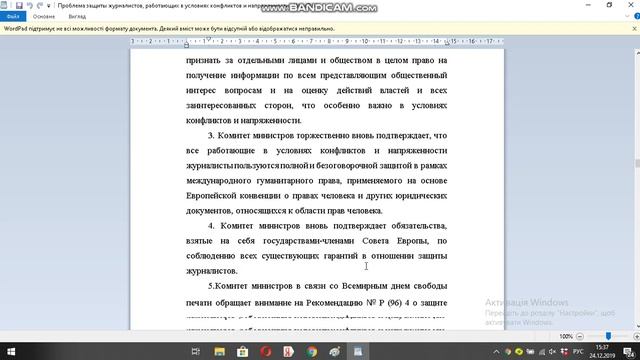The height and width of the screenshot is (360, 640).
Task: Click the vertical scrollbar up arrow
Action: pyautogui.click(x=638, y=53)
